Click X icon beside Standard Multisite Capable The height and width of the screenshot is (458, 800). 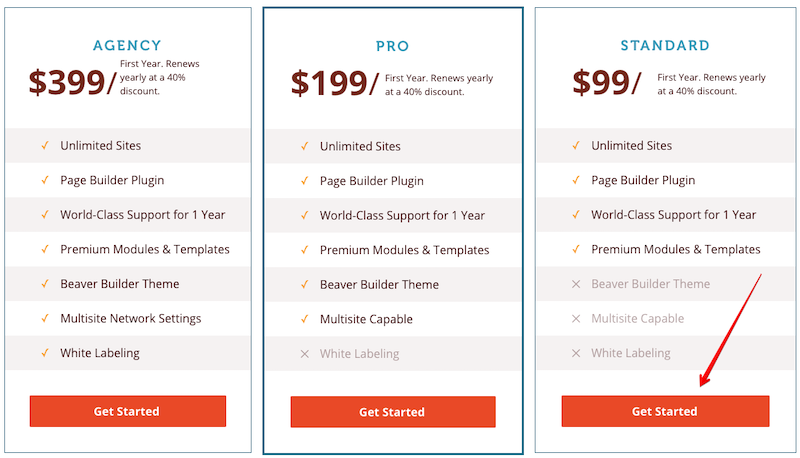coord(576,318)
